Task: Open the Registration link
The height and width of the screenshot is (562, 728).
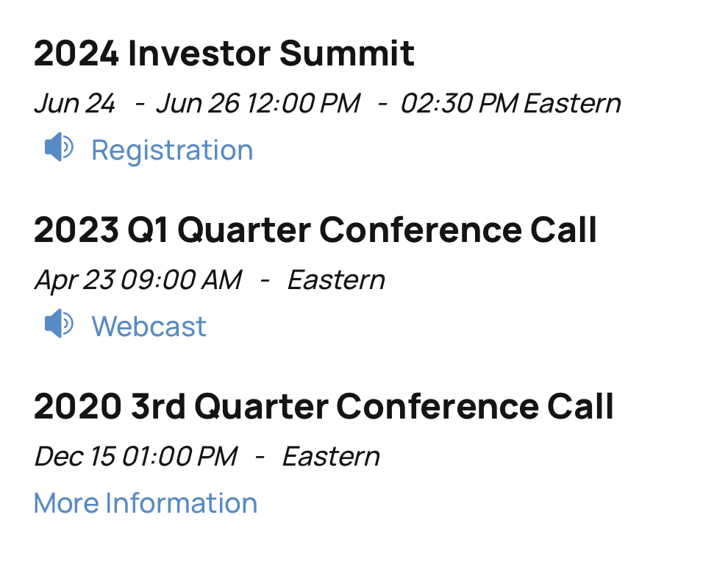Action: (172, 150)
